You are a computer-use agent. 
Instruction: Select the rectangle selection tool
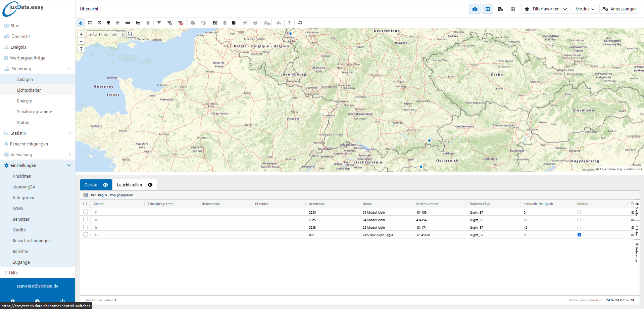click(90, 23)
